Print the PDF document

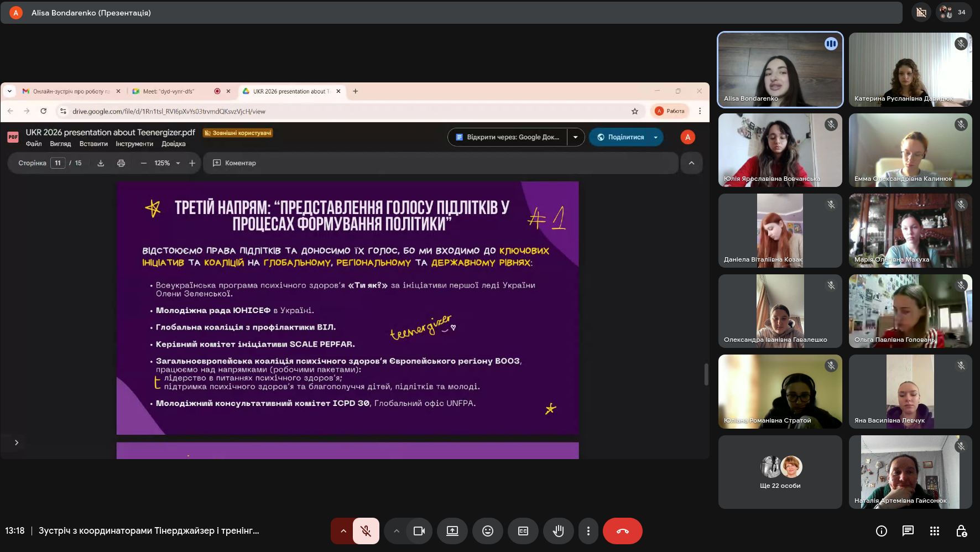(121, 163)
